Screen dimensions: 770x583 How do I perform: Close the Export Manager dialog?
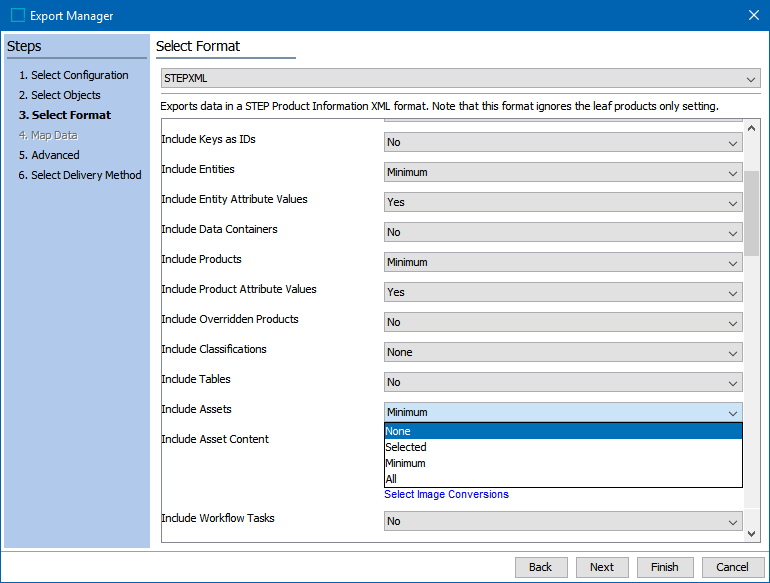pyautogui.click(x=753, y=15)
